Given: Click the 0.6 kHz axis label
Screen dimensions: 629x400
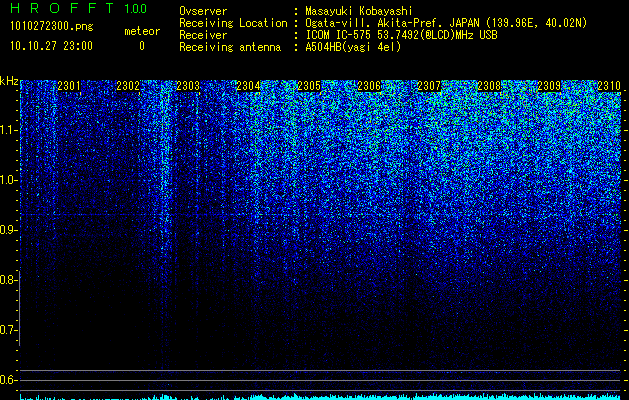Looking at the screenshot, I should click(x=9, y=380).
